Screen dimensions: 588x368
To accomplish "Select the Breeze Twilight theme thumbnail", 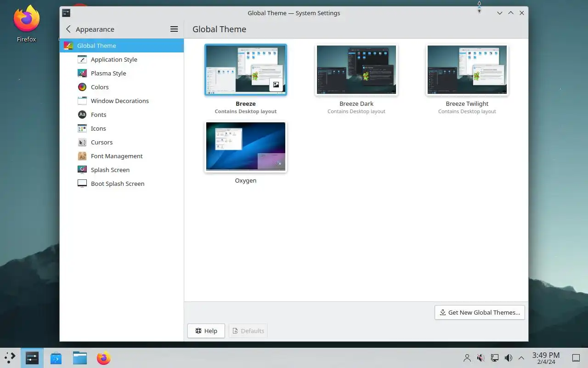I will 467,70.
